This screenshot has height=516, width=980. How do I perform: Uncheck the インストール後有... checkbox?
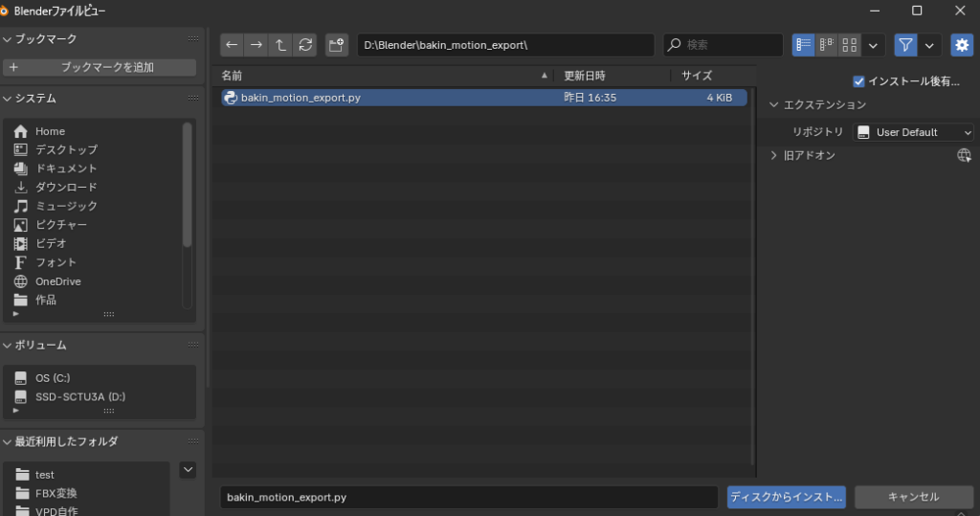(858, 81)
